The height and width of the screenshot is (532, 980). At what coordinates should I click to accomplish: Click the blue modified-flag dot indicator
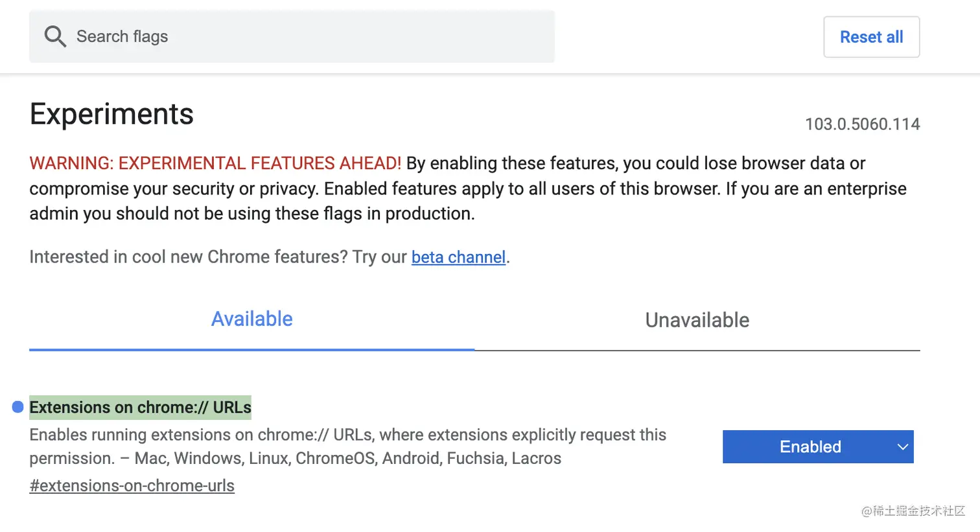pos(18,407)
